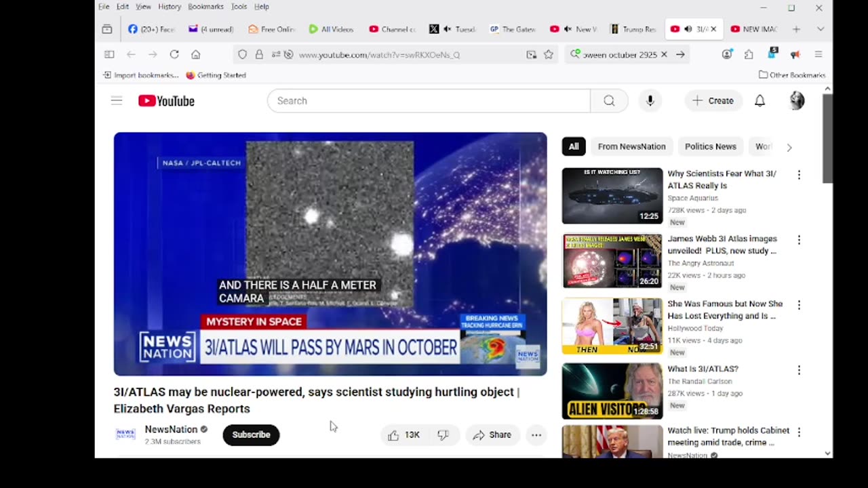Open Firefox search engine selector icon
This screenshot has height=488, width=868.
pyautogui.click(x=575, y=54)
